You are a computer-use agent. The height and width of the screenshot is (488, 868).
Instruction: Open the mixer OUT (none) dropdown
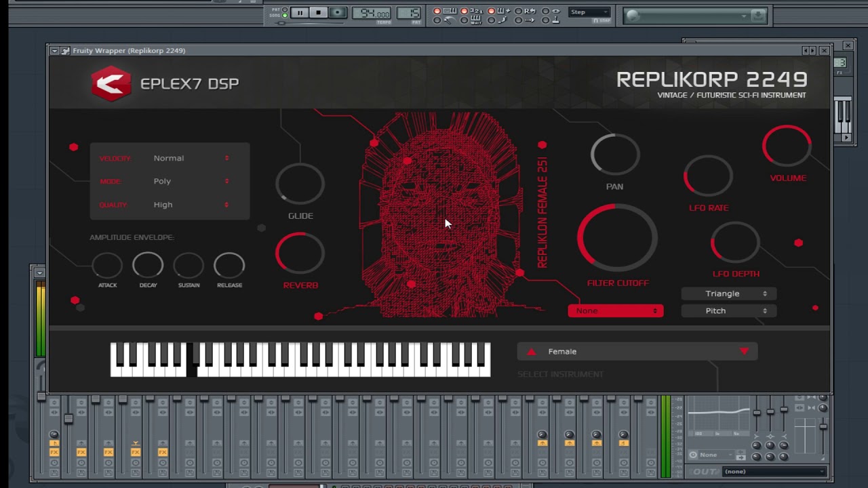(774, 472)
